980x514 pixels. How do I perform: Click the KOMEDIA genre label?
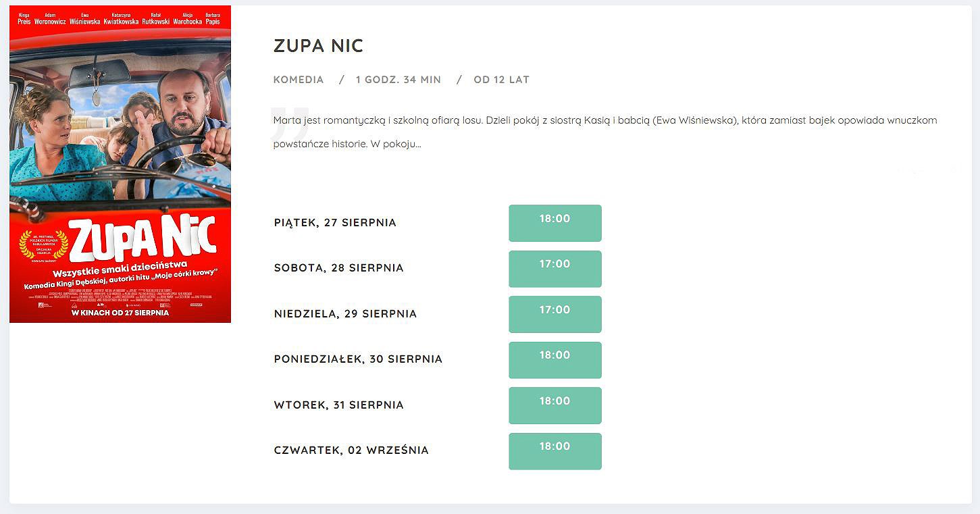point(299,80)
